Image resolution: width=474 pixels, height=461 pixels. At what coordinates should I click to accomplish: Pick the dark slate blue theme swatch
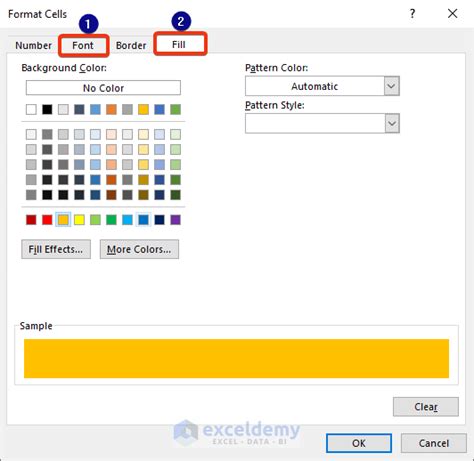tap(79, 109)
